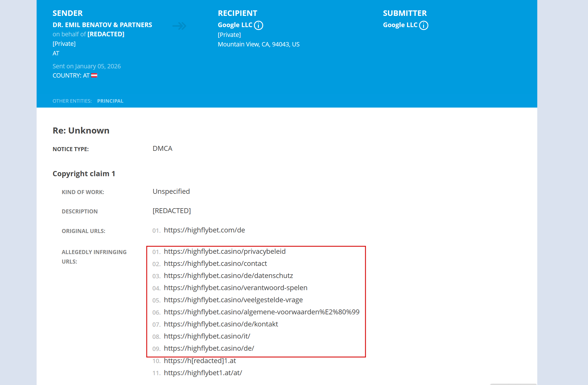
Task: Open the PRINCIPAL other entities link
Action: click(110, 101)
